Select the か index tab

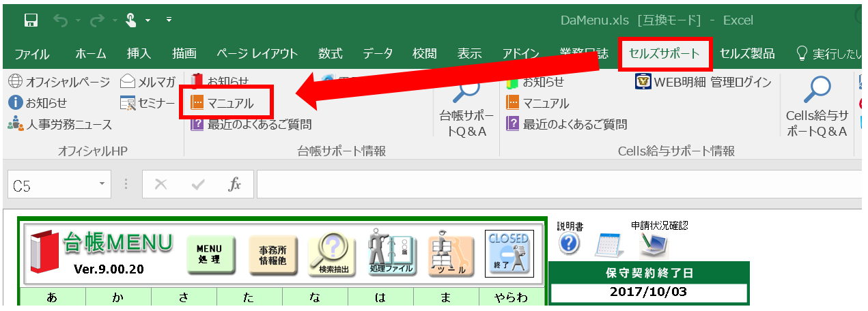click(x=118, y=296)
